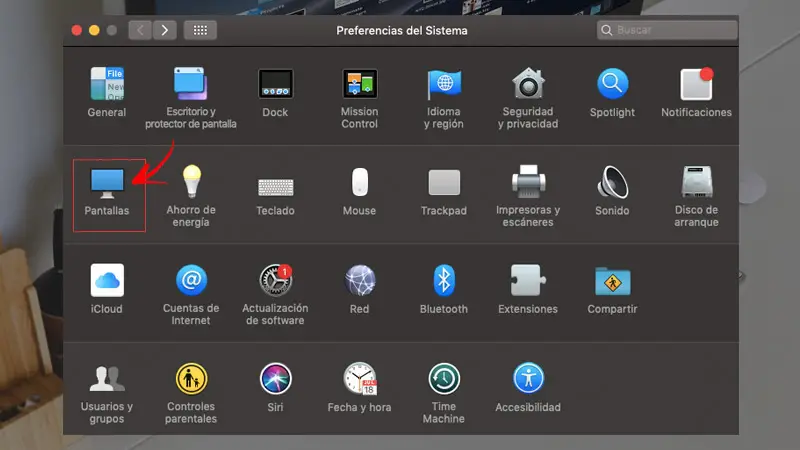
Task: Open Ahorro de energía pane
Action: [191, 196]
